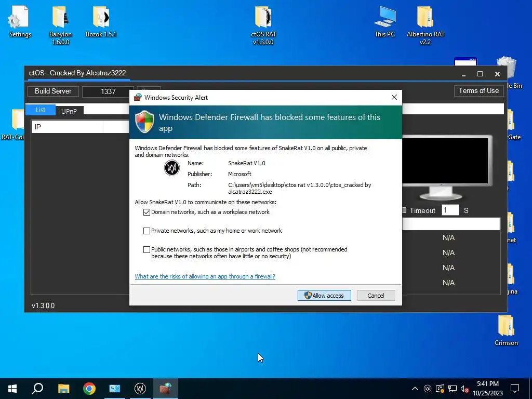Click the Windows Defender shield icon in alert banner
Screen dimensions: 532x399
click(144, 122)
